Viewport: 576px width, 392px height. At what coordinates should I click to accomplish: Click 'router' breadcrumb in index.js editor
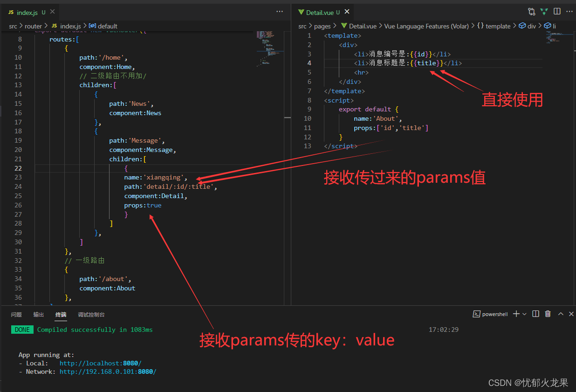click(33, 26)
